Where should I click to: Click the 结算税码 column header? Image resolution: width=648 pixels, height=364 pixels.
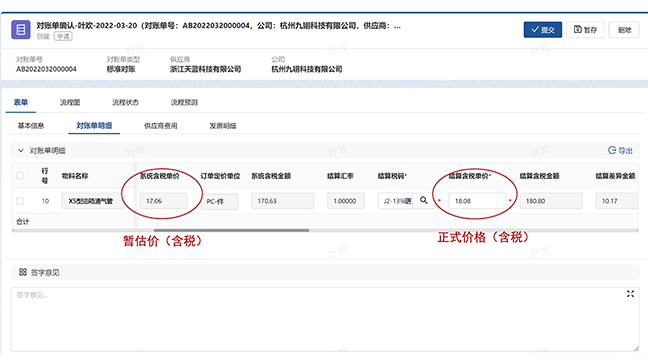[392, 176]
